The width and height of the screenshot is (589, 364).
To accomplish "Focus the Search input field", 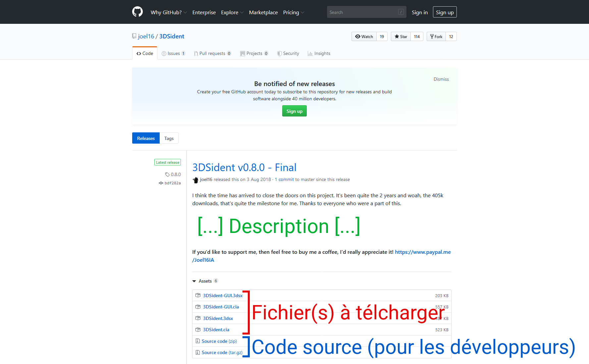I will (x=366, y=12).
